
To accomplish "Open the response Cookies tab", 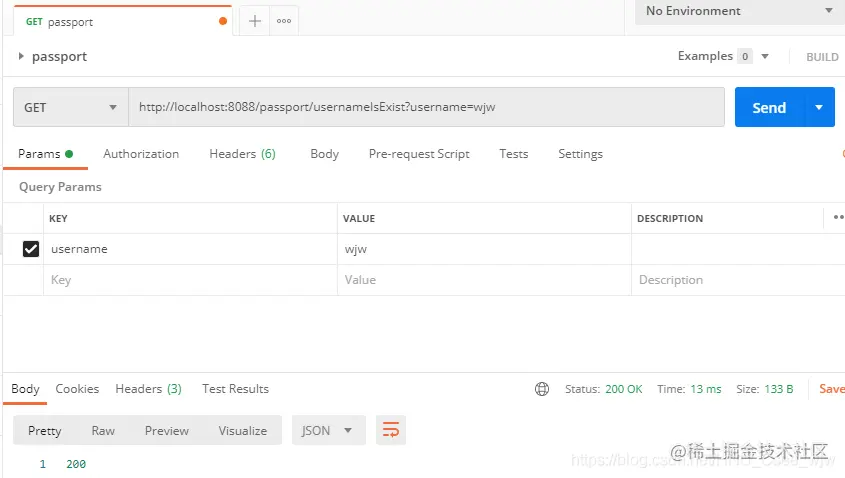I will 77,389.
